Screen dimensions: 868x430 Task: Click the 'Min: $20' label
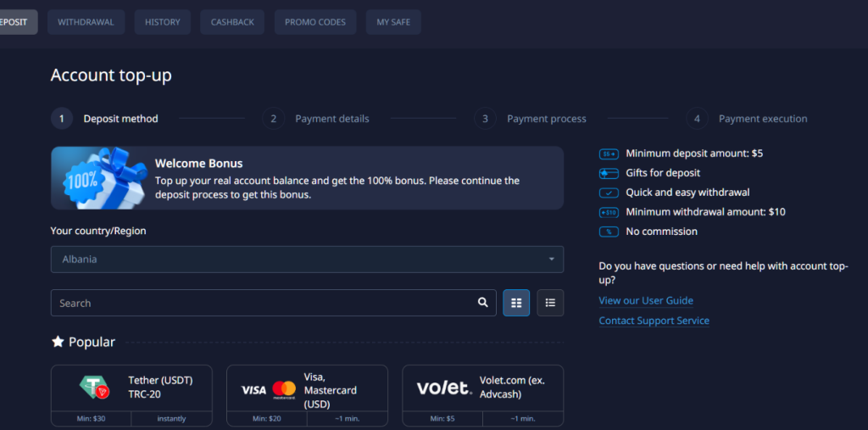[267, 418]
